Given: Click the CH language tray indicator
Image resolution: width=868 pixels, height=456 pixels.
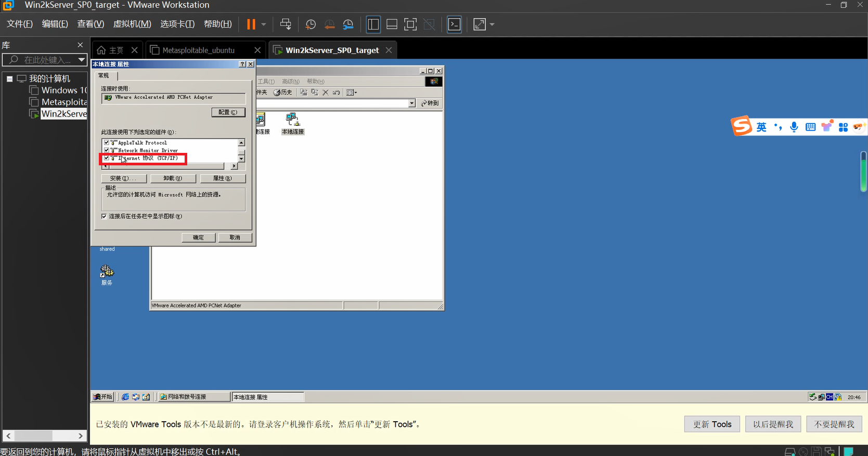Looking at the screenshot, I should click(830, 397).
